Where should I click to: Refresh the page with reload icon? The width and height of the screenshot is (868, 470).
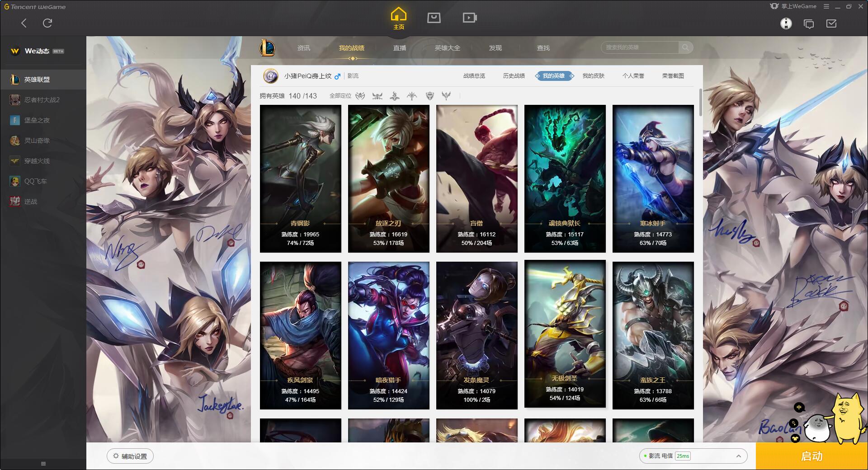point(47,23)
